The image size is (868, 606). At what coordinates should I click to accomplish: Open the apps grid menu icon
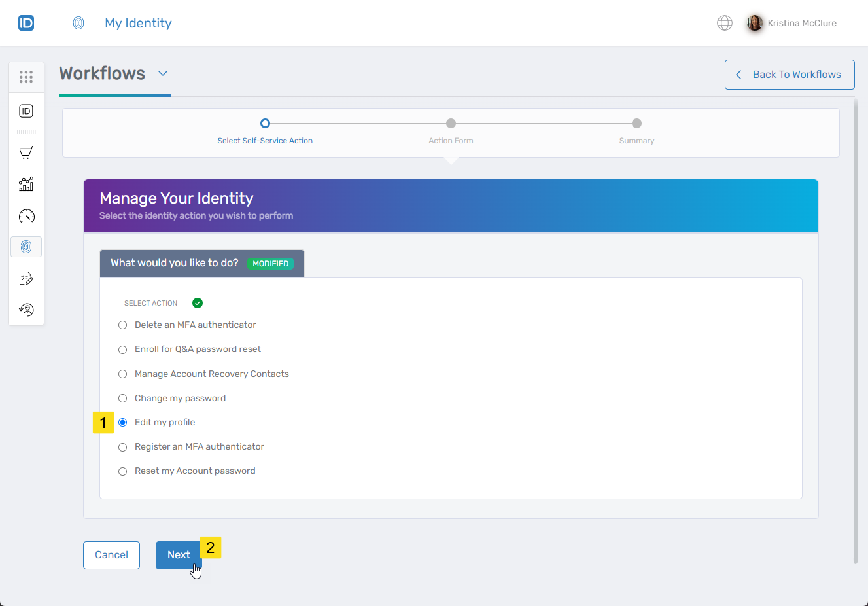pos(26,77)
